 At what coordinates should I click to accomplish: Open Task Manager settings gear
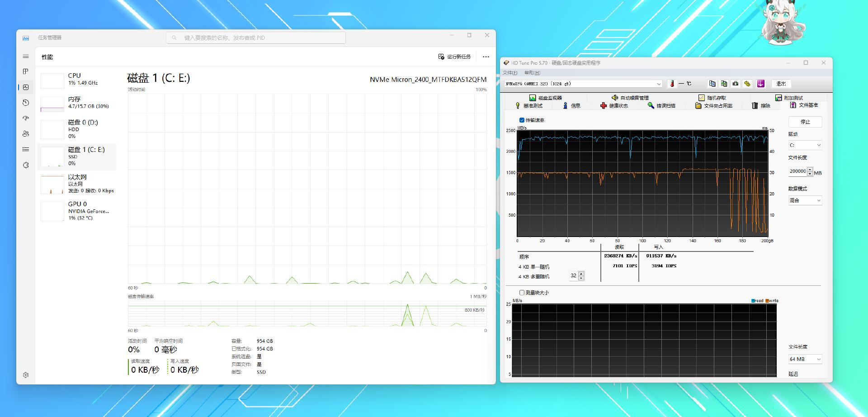(x=26, y=375)
